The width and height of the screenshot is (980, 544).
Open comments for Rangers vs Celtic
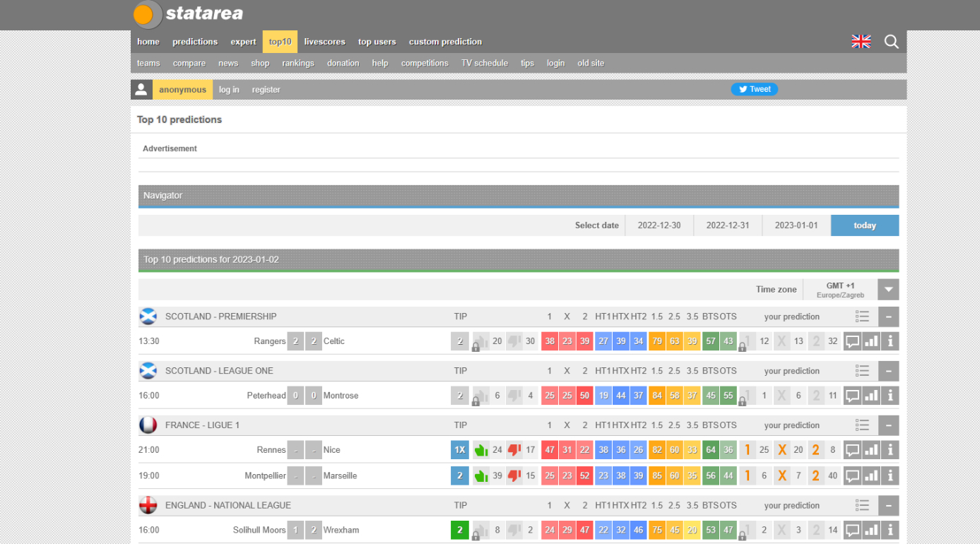point(853,341)
